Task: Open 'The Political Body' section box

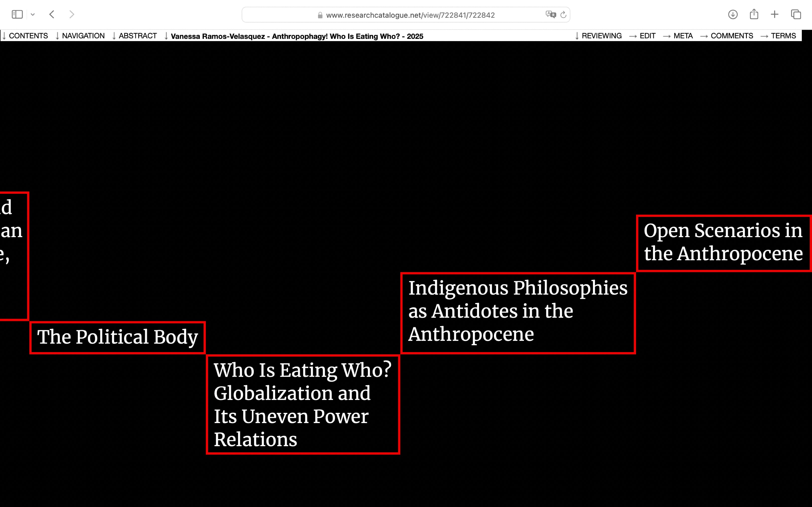Action: click(x=117, y=337)
